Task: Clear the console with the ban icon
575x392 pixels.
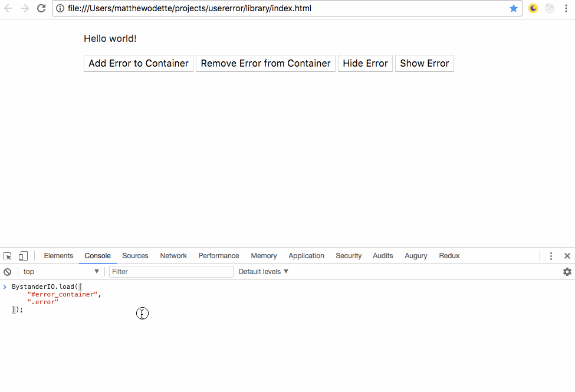Action: click(x=7, y=272)
